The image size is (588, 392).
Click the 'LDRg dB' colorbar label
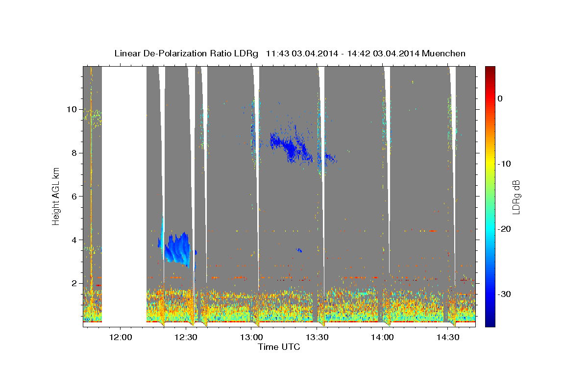point(515,196)
